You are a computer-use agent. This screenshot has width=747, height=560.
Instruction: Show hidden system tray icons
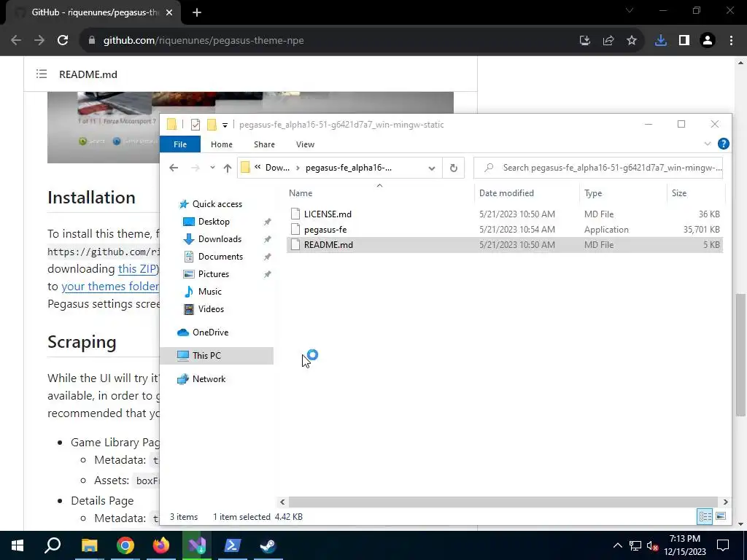[x=617, y=545]
